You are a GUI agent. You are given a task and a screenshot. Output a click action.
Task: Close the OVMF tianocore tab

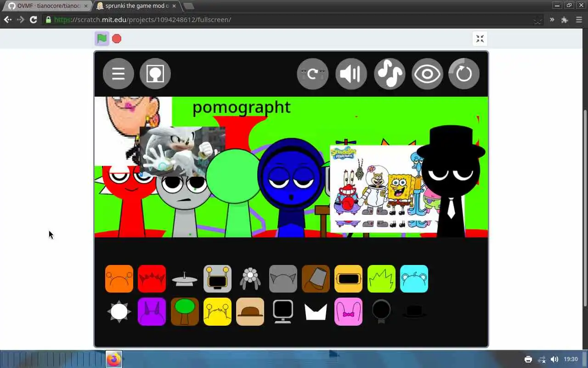[x=85, y=6]
